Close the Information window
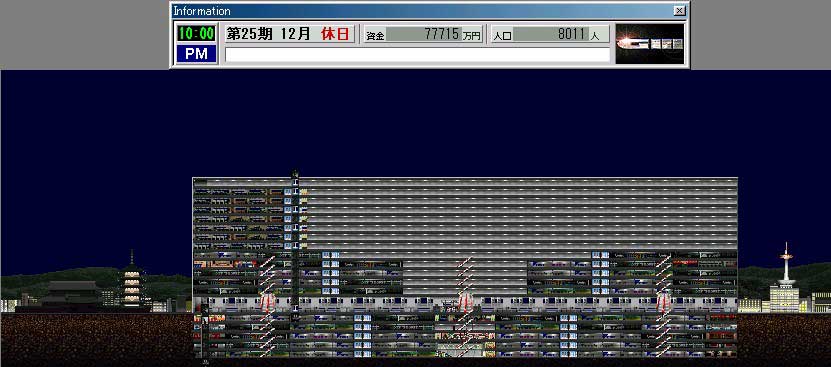The image size is (831, 367). [679, 11]
